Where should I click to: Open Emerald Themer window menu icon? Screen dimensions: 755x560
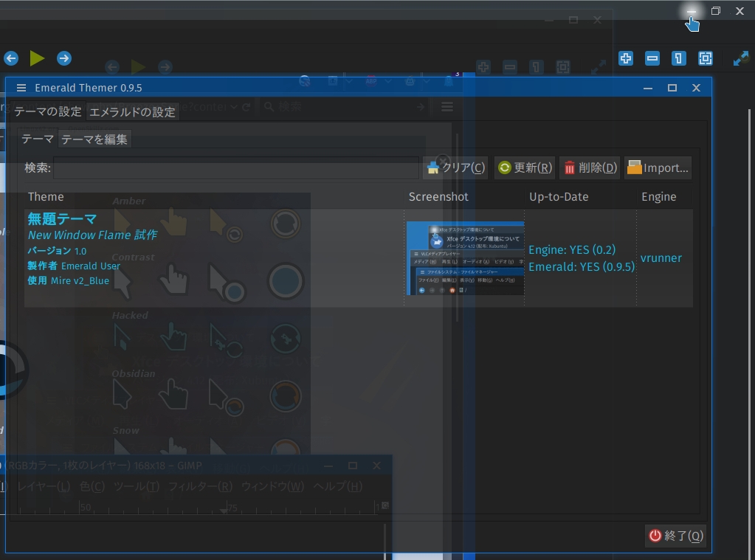21,88
